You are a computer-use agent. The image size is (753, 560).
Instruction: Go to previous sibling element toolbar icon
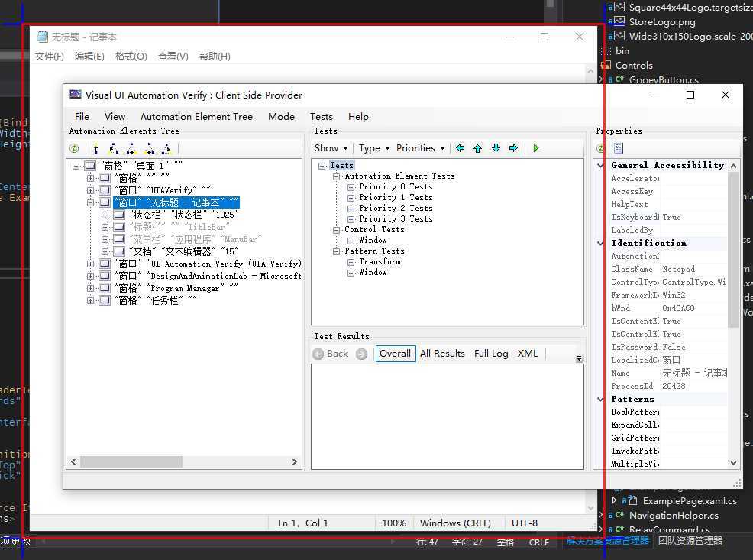click(x=150, y=148)
